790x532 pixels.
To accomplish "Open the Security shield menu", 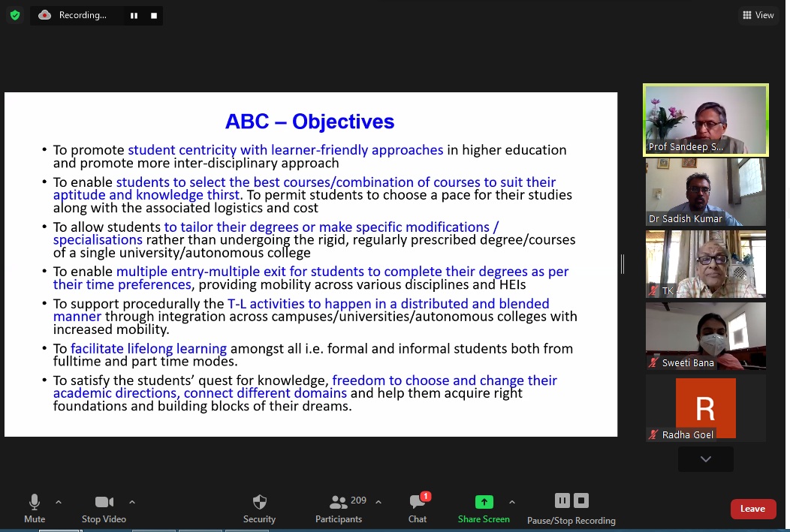I will point(260,508).
